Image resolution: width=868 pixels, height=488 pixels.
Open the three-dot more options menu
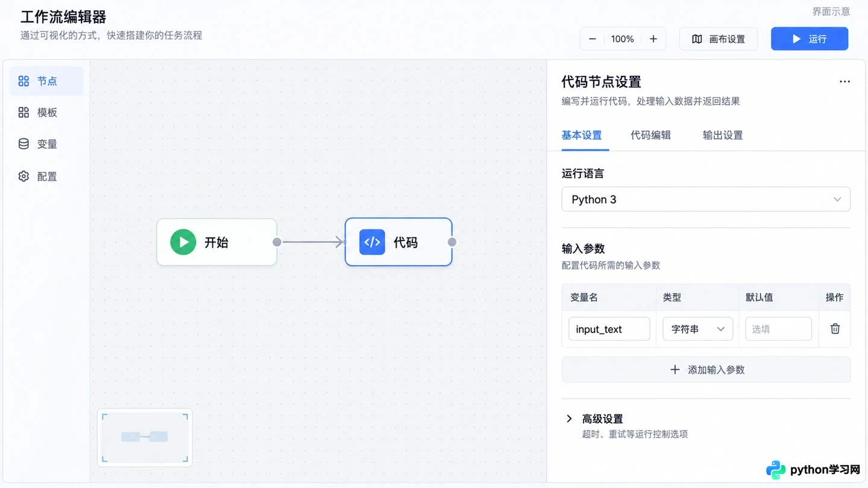[844, 82]
